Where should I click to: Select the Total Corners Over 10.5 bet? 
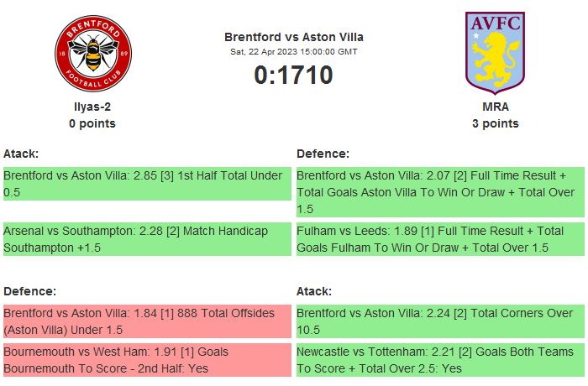point(439,321)
